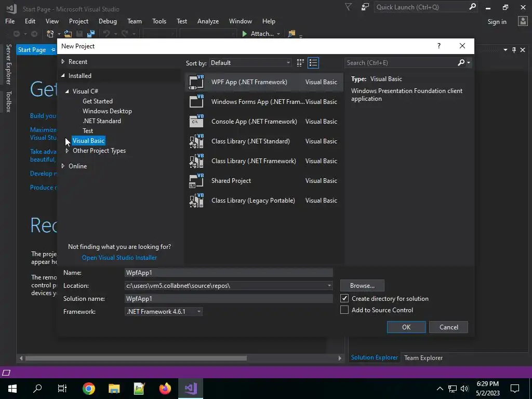Expand the Online tree node
This screenshot has width=532, height=399.
[x=63, y=166]
